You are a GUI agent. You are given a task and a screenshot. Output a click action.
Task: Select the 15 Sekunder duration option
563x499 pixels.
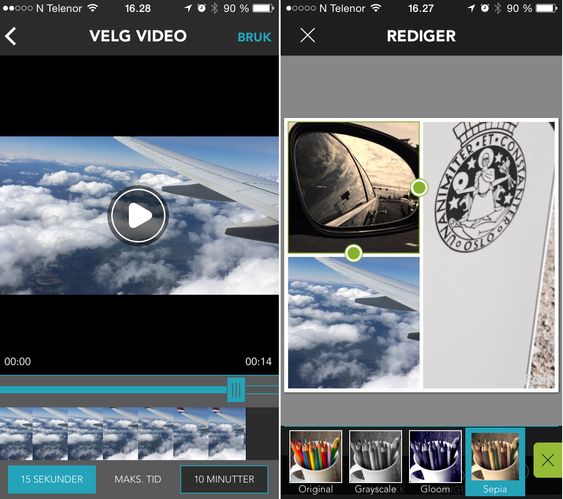52,479
